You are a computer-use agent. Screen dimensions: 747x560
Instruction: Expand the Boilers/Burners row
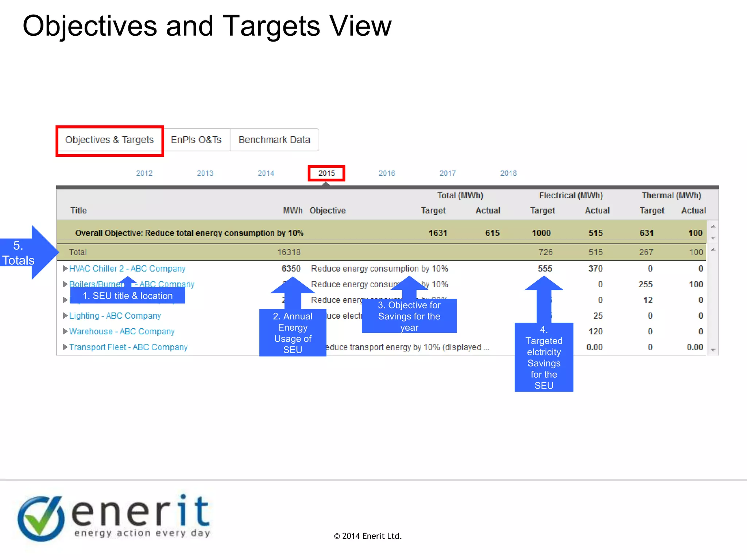coord(65,284)
